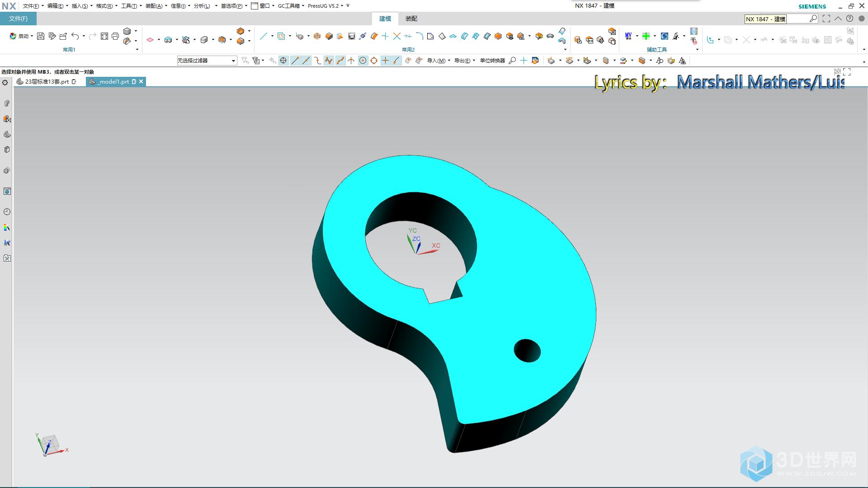Open the color palette sidebar icon

7,227
